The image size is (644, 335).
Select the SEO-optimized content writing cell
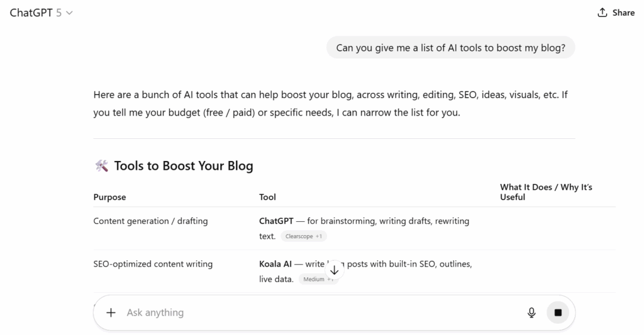(153, 264)
